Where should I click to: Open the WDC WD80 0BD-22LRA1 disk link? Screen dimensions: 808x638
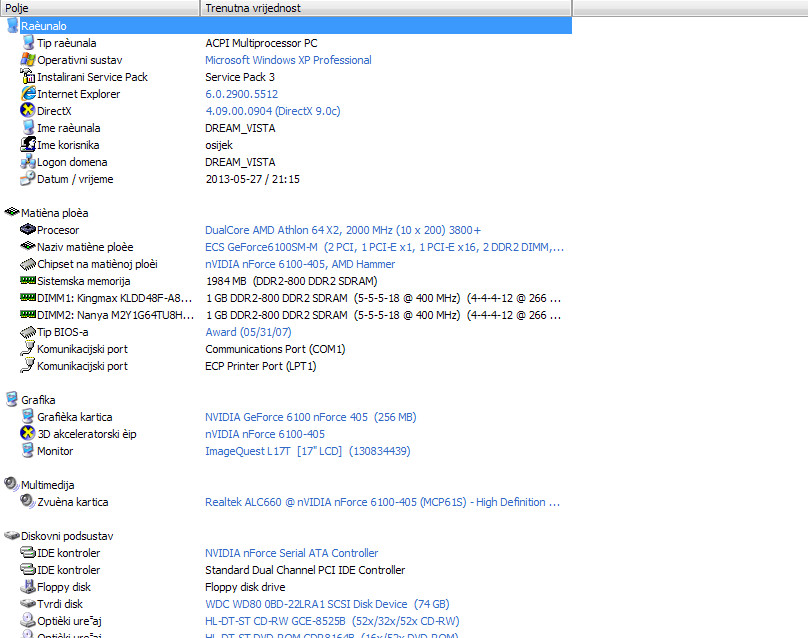327,604
